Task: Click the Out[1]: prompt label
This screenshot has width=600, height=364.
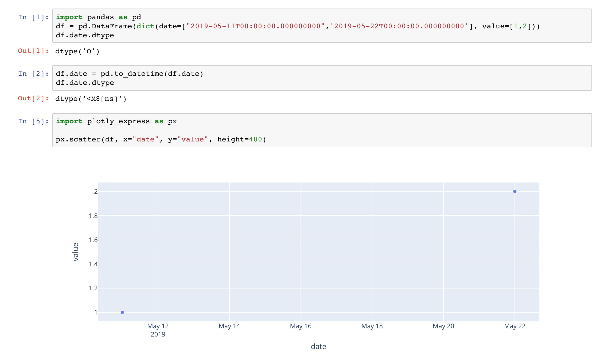Action: 33,51
